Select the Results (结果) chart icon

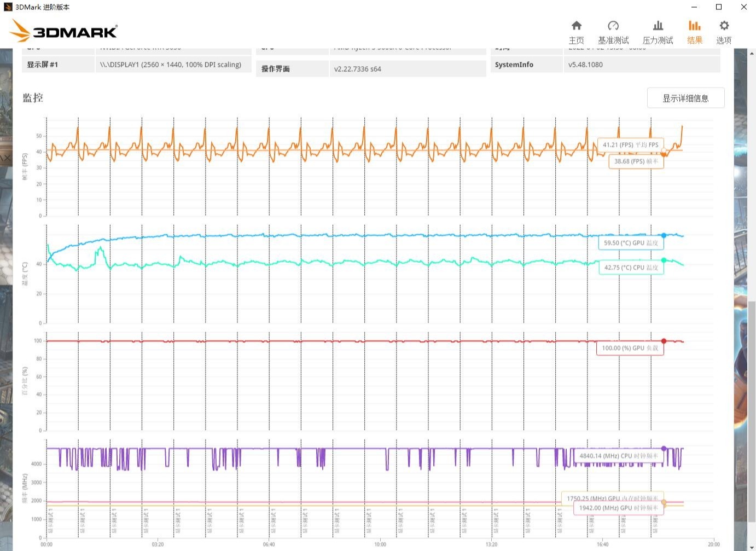click(694, 32)
